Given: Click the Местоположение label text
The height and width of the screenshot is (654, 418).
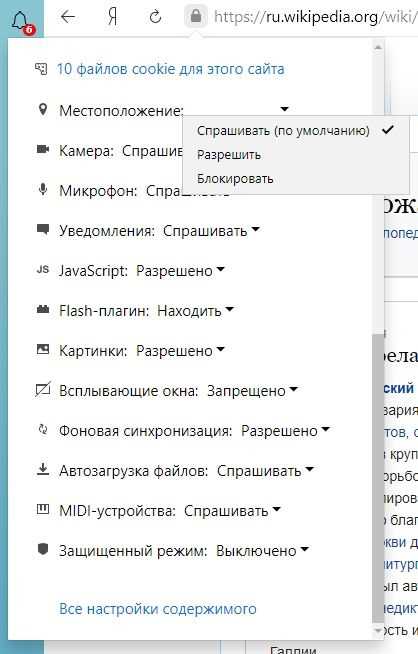Looking at the screenshot, I should pyautogui.click(x=121, y=111).
